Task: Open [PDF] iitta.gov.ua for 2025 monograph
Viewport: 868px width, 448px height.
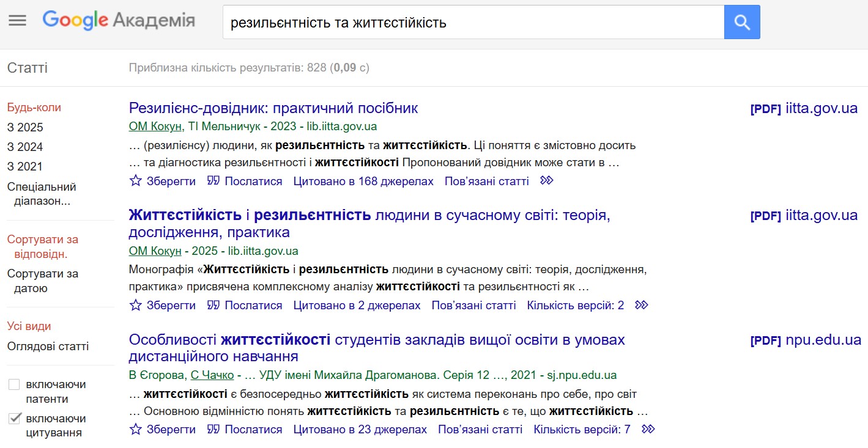Action: click(x=804, y=215)
